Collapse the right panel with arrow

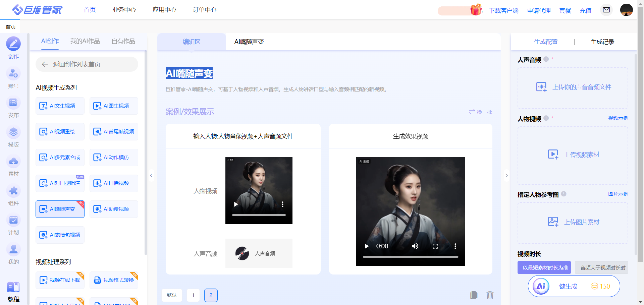point(506,175)
